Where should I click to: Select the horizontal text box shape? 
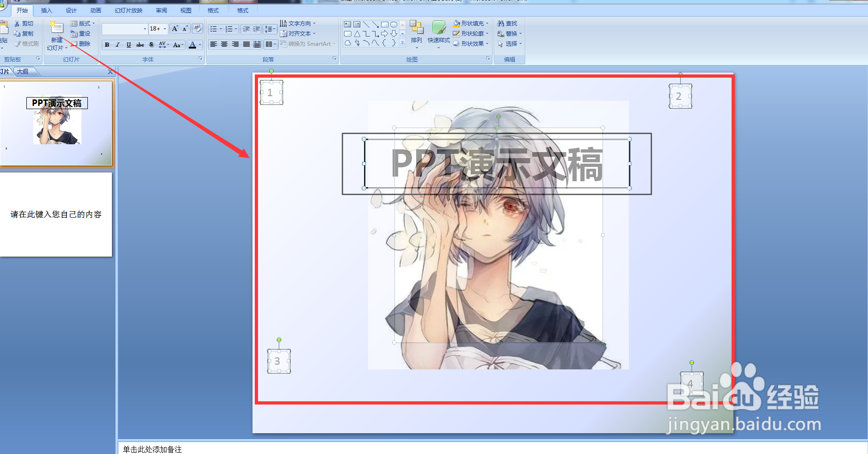tap(348, 25)
